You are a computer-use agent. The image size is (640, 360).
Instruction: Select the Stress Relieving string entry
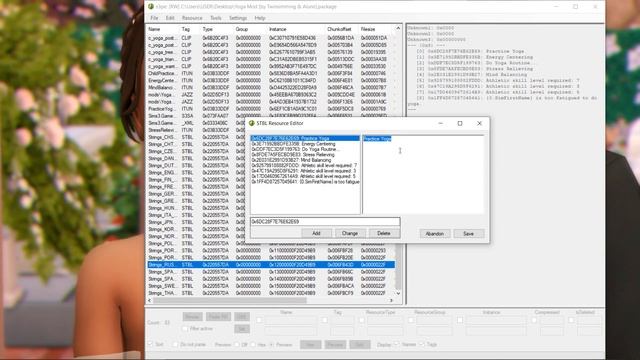[305, 155]
